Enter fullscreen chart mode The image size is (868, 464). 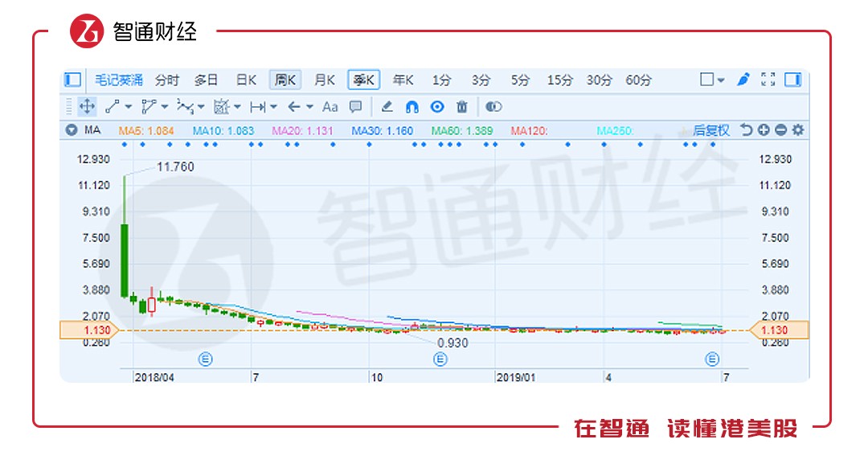click(768, 80)
